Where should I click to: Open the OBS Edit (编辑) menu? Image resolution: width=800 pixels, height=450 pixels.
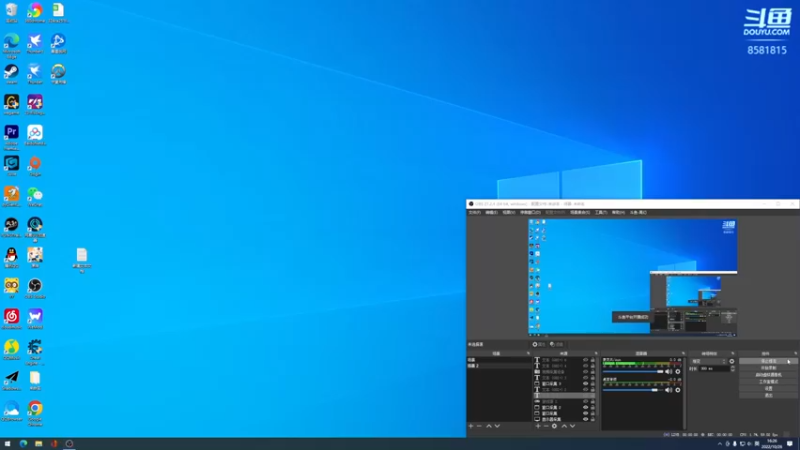[491, 212]
